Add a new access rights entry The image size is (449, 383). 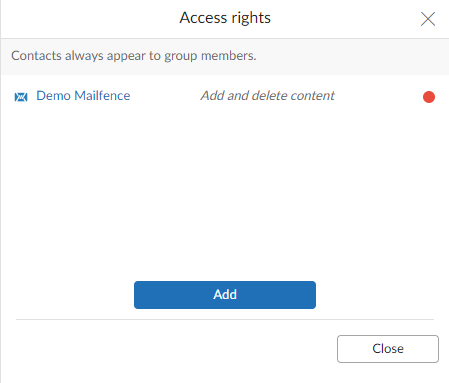pos(225,295)
